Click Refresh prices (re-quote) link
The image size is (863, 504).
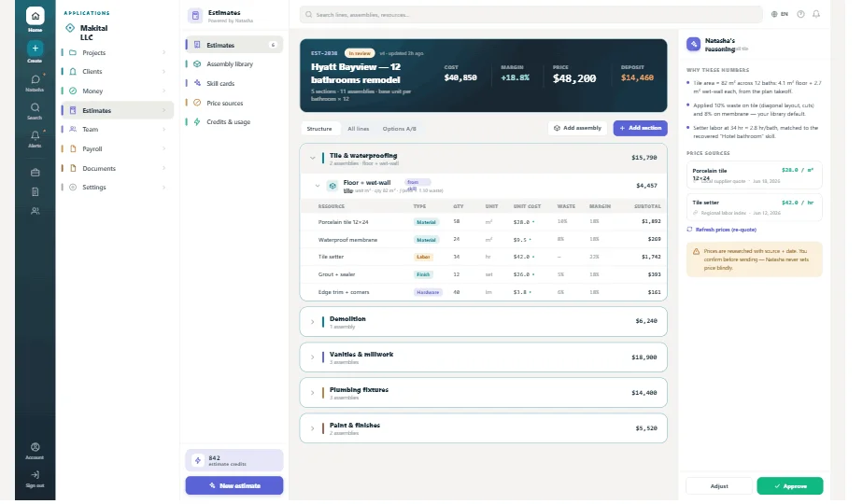[x=722, y=230]
